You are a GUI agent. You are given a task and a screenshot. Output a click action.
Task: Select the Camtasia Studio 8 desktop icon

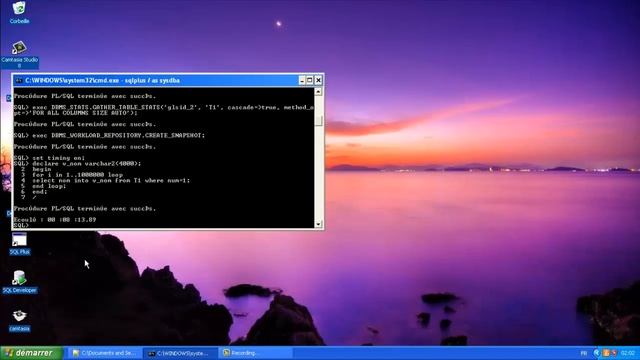(19, 54)
